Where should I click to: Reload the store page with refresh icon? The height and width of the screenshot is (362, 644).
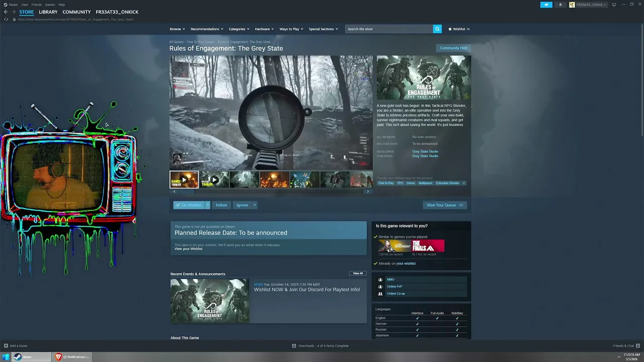[6, 19]
